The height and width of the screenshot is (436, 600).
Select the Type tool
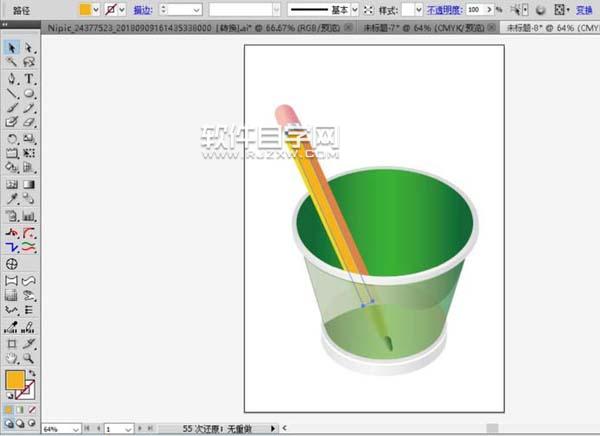(29, 78)
